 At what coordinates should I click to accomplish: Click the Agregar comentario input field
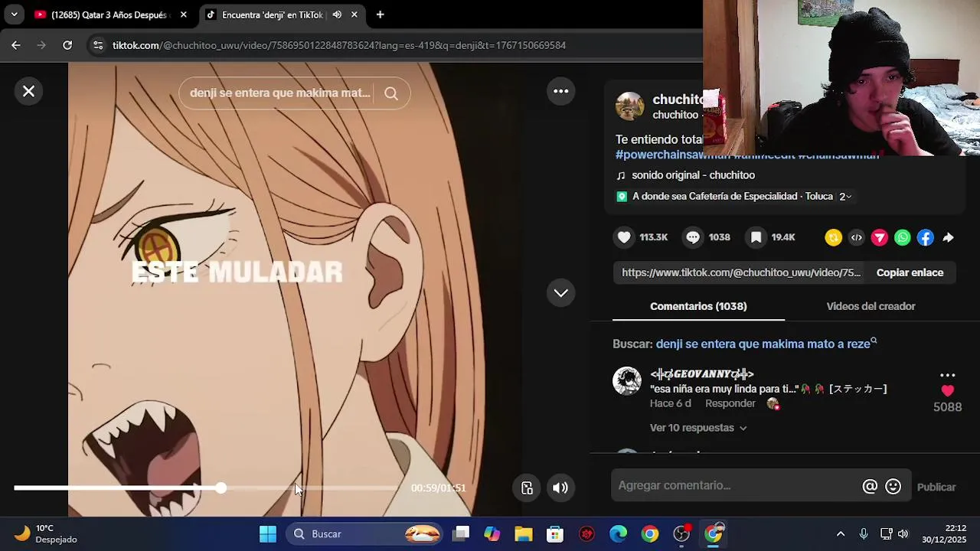click(737, 485)
